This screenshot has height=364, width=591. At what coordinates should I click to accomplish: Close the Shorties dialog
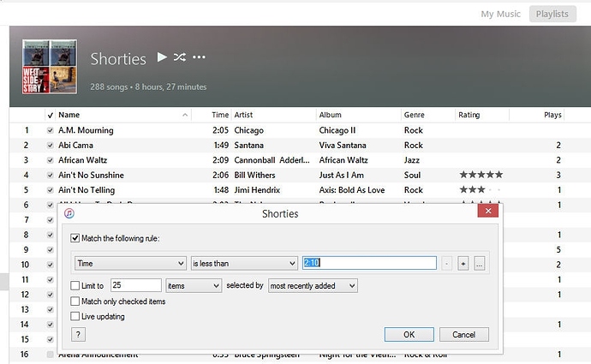point(488,211)
